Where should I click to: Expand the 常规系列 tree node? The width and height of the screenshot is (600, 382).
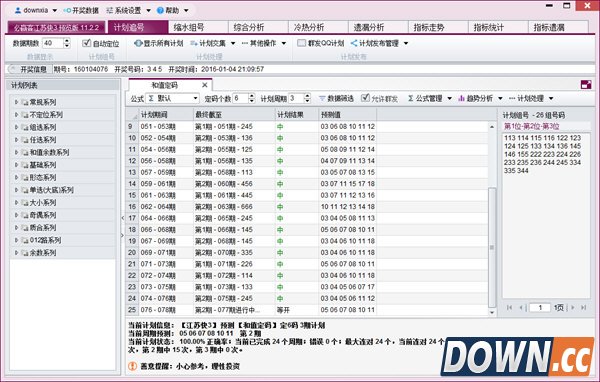tap(16, 102)
